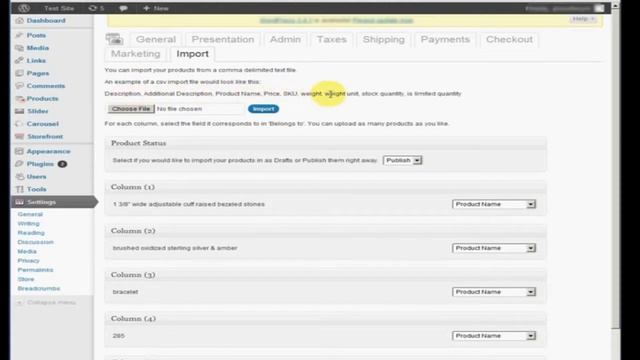The height and width of the screenshot is (360, 640).
Task: Click the Posts pin icon in sidebar
Action: point(19,35)
